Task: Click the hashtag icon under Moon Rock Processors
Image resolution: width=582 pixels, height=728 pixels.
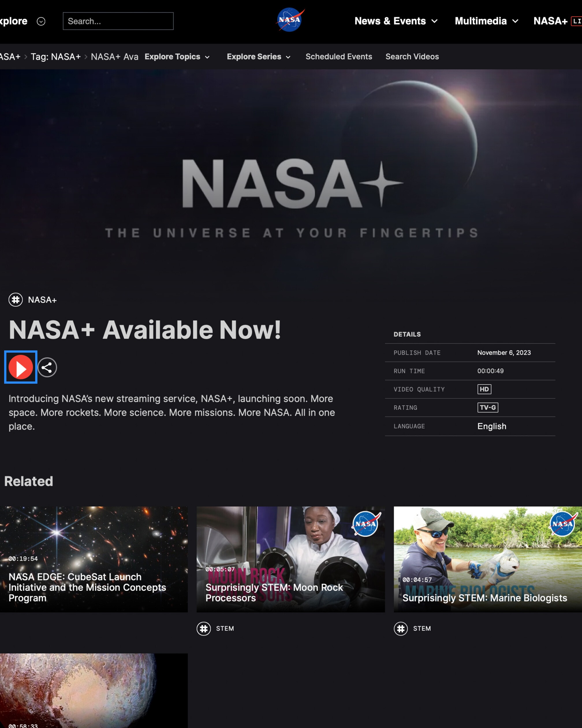Action: click(x=204, y=628)
